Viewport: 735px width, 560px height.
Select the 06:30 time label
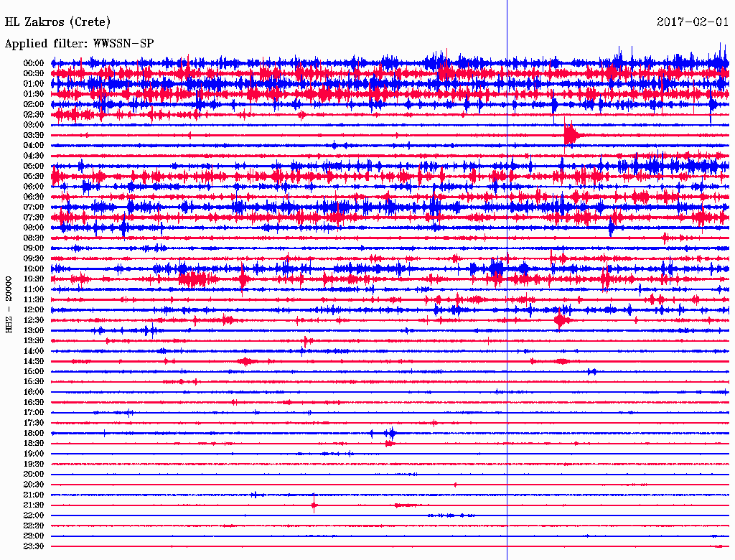[x=34, y=197]
